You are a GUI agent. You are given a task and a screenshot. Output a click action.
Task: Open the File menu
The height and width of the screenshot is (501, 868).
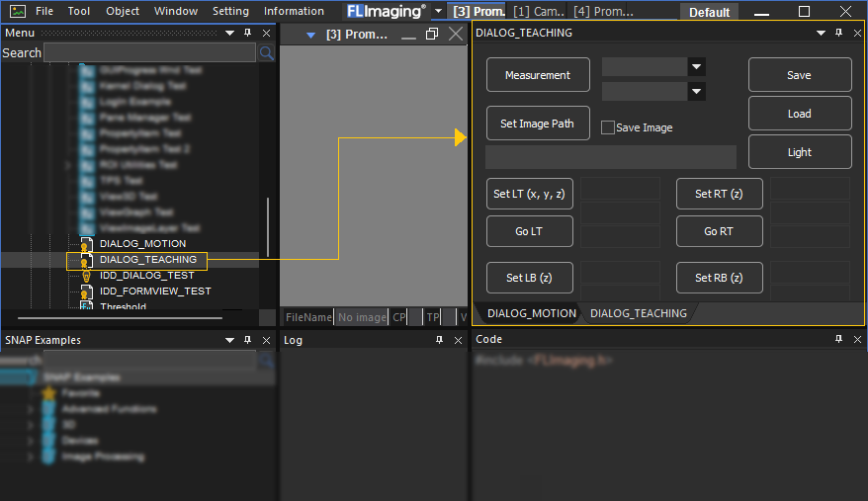tap(44, 11)
